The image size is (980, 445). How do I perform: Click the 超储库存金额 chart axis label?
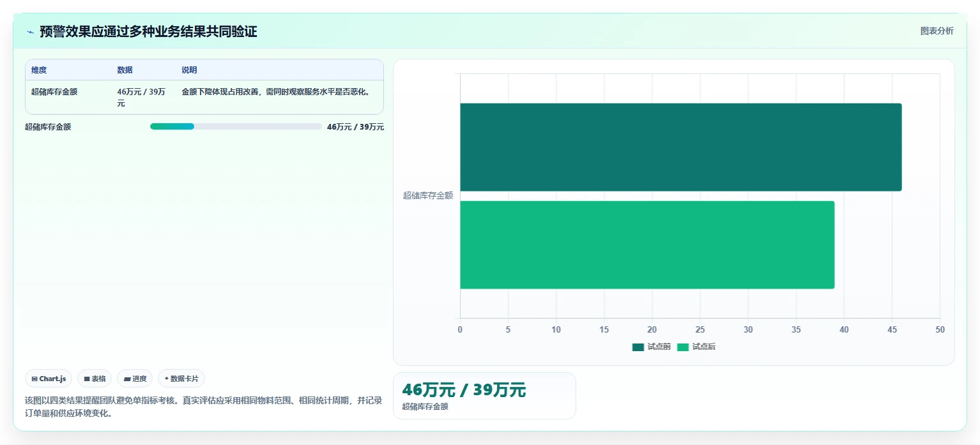point(428,195)
